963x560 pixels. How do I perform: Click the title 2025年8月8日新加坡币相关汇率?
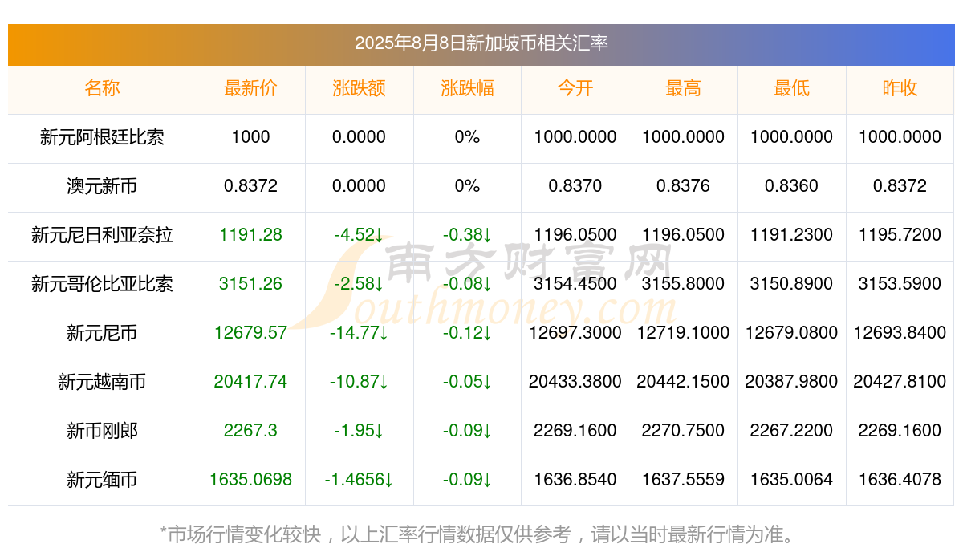click(x=481, y=43)
